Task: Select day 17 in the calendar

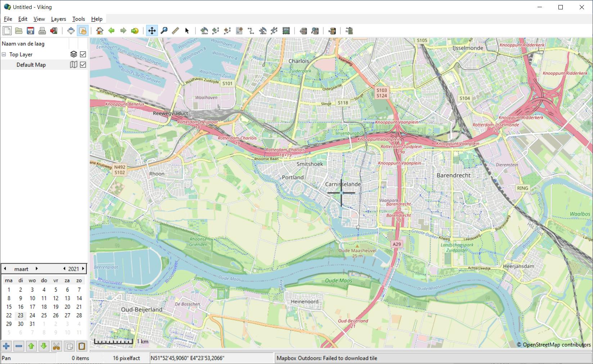Action: [32, 307]
